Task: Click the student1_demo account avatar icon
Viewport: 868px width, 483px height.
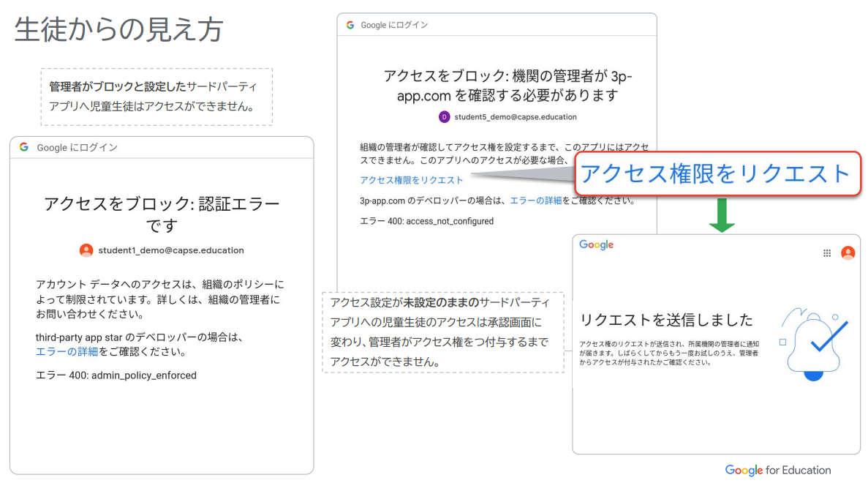Action: tap(86, 250)
